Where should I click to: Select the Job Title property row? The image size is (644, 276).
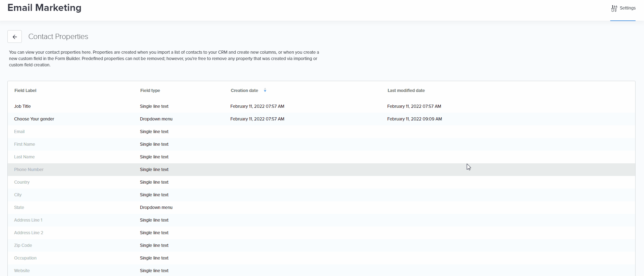(23, 106)
